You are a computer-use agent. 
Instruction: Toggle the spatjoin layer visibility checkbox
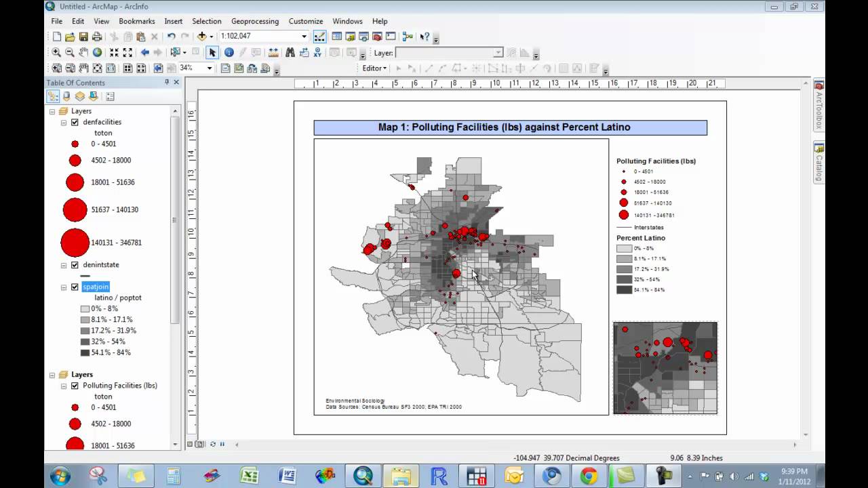tap(75, 287)
